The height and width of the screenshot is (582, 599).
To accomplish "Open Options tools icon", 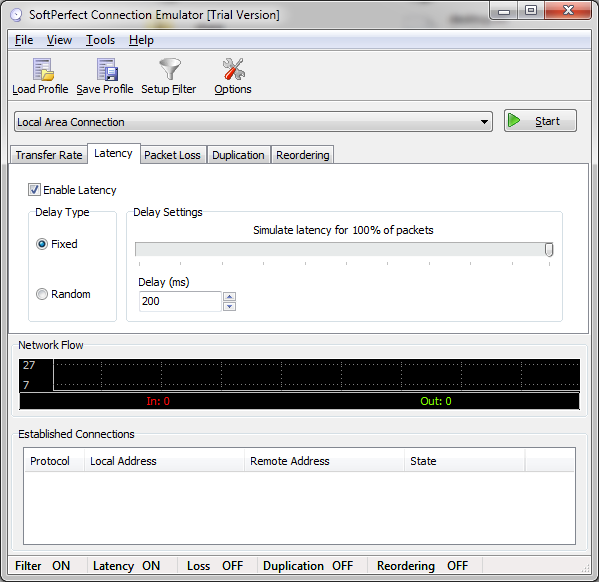I will click(233, 69).
